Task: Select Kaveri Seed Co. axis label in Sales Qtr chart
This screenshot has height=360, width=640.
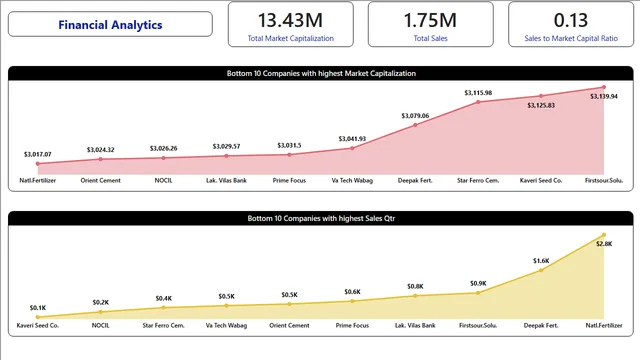Action: pos(38,326)
